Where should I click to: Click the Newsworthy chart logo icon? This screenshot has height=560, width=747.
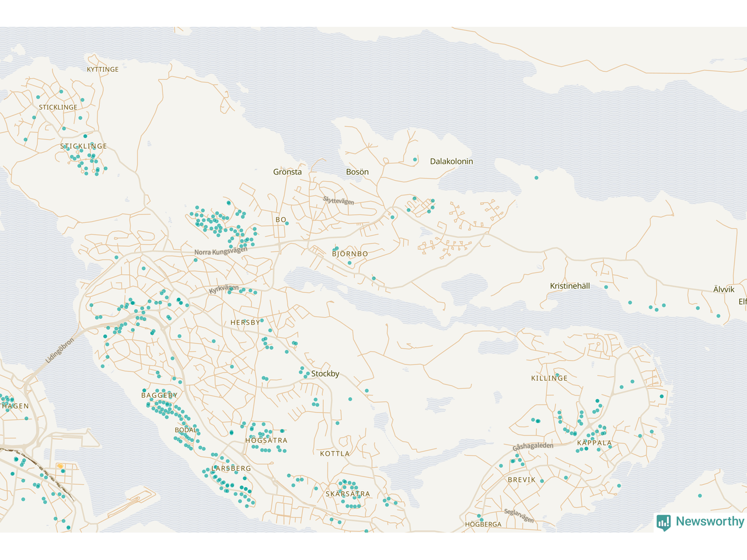coord(664,522)
